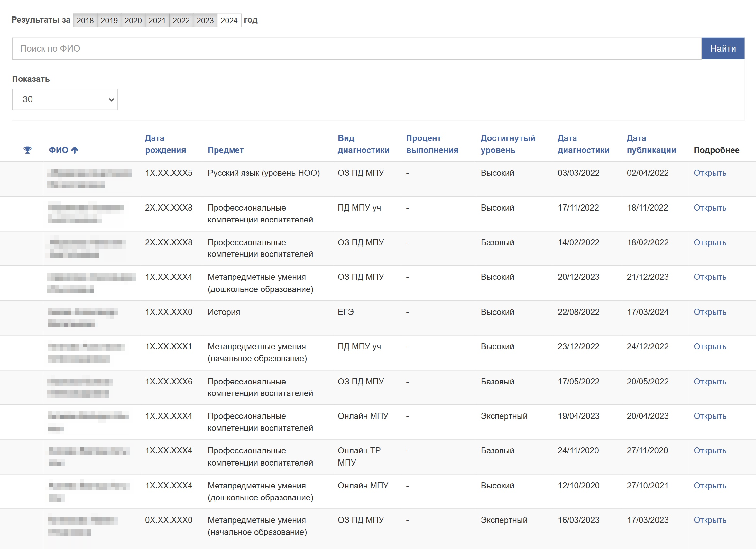Open details for row published 21/12/2023

coord(710,277)
